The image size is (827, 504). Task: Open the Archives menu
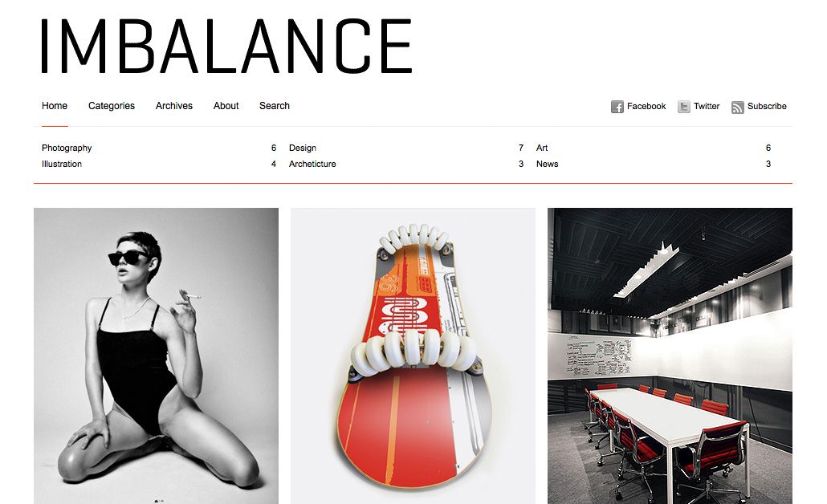click(x=174, y=105)
